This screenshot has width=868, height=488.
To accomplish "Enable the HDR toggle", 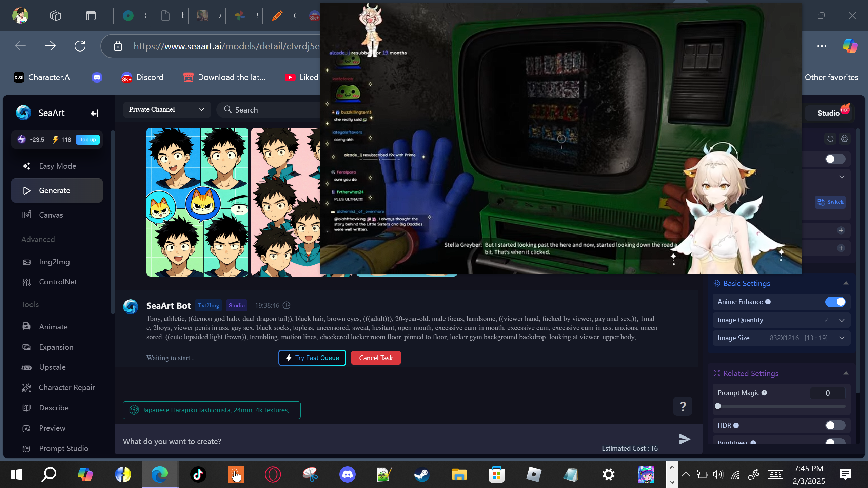I will point(835,425).
